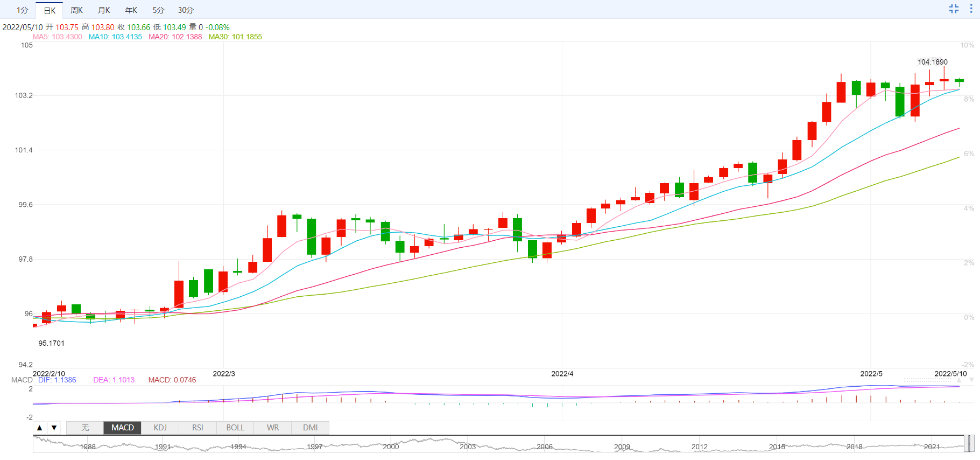Click the 1988 mark on the overview timeline
The width and height of the screenshot is (980, 460).
click(88, 447)
